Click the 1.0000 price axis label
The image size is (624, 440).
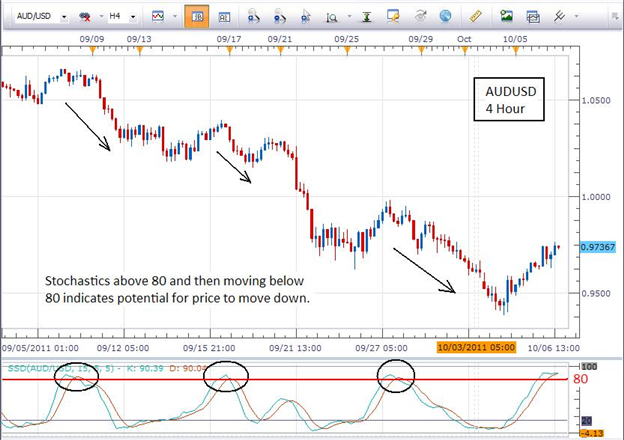pos(596,197)
